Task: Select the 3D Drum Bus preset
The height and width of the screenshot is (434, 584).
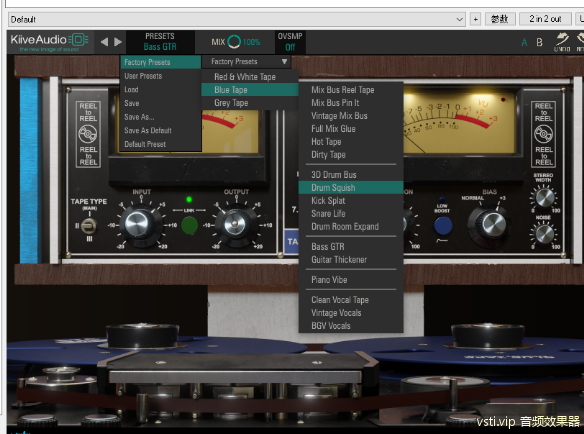Action: tap(351, 175)
